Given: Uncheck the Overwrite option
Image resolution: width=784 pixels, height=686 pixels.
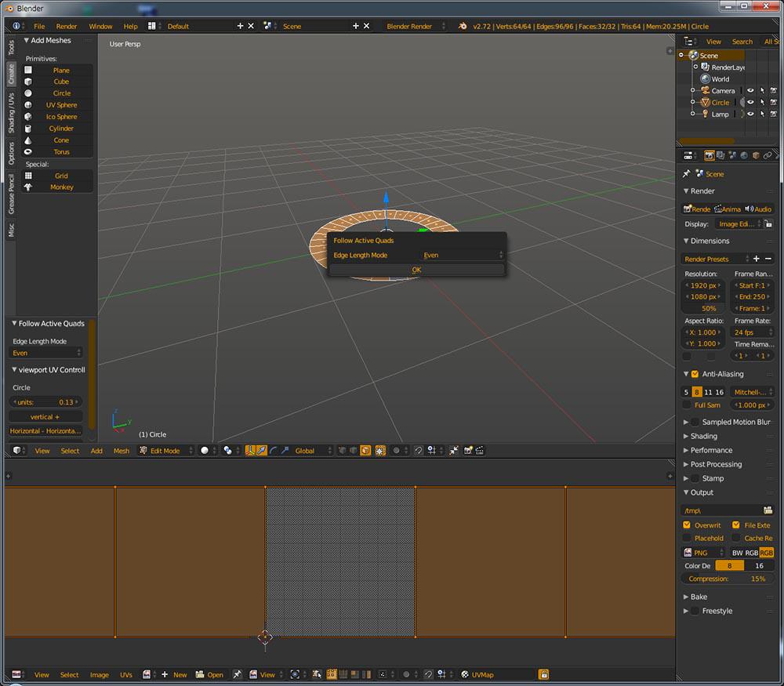Looking at the screenshot, I should [x=687, y=525].
